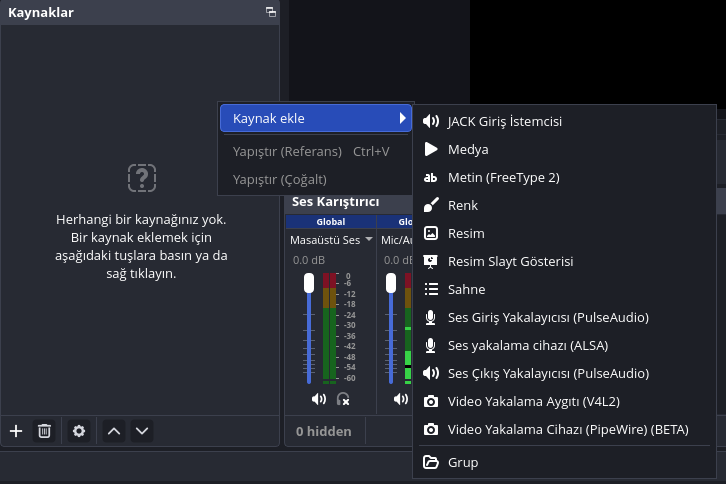Click the plus icon to add a source

coord(16,431)
